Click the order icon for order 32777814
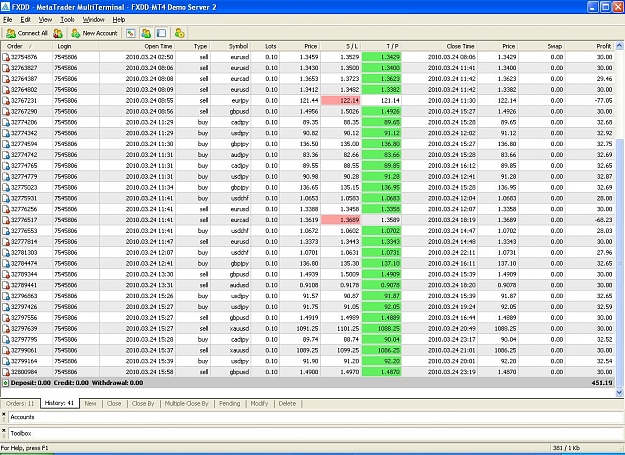The width and height of the screenshot is (625, 455). pos(6,242)
